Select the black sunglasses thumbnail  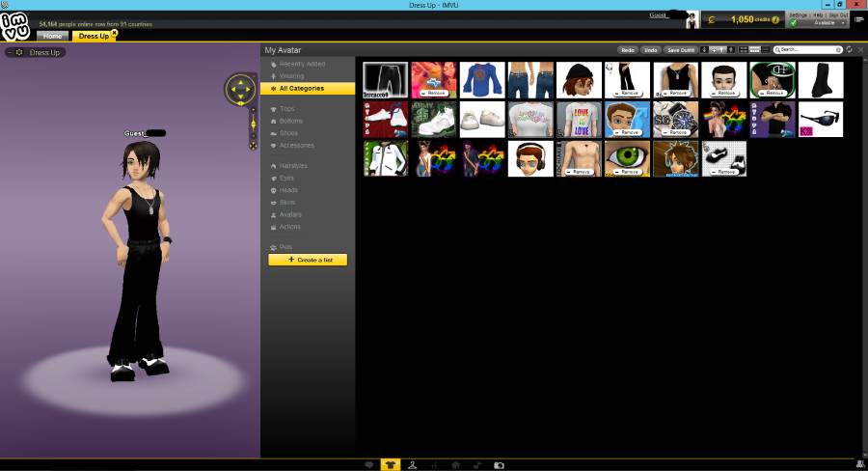pyautogui.click(x=821, y=119)
